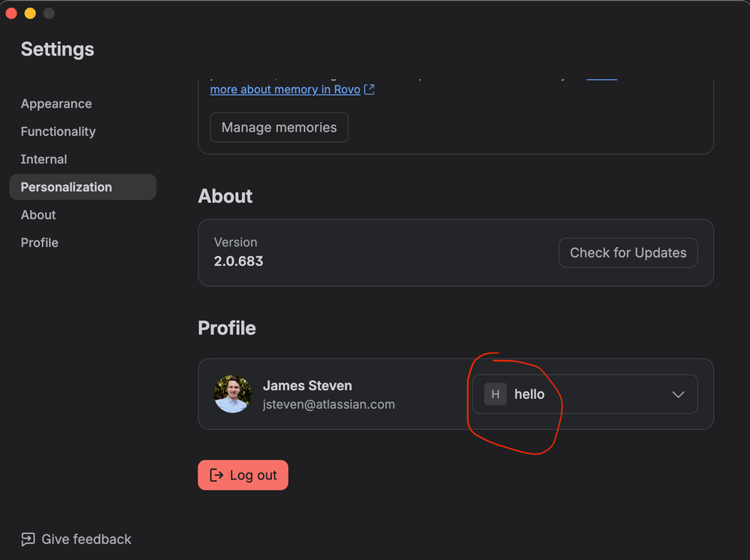Screen dimensions: 750x560
Task: Open the 'hello' workspace dropdown
Action: coord(585,394)
